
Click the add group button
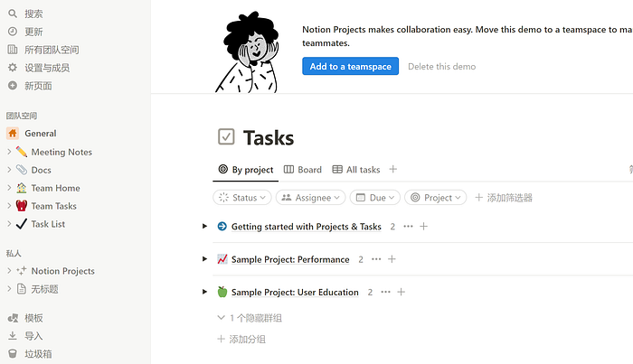(x=241, y=340)
